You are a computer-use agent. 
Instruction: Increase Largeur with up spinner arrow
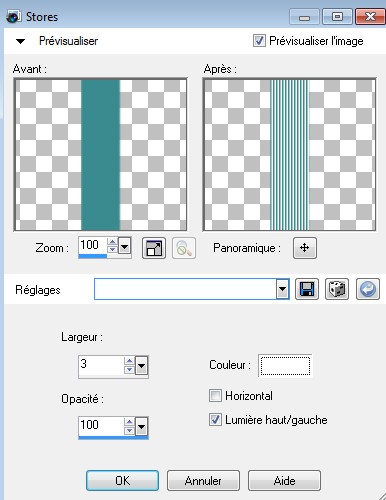tap(129, 361)
